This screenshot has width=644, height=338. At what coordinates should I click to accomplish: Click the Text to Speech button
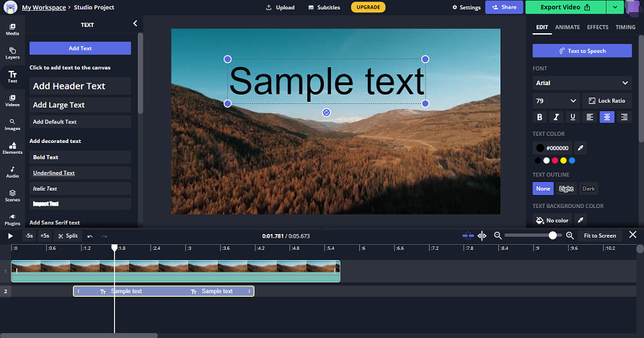[x=582, y=51]
